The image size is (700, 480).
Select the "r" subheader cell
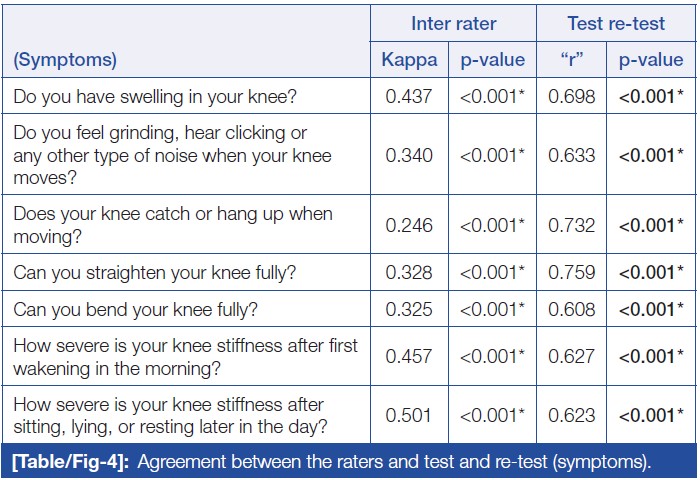pyautogui.click(x=573, y=60)
